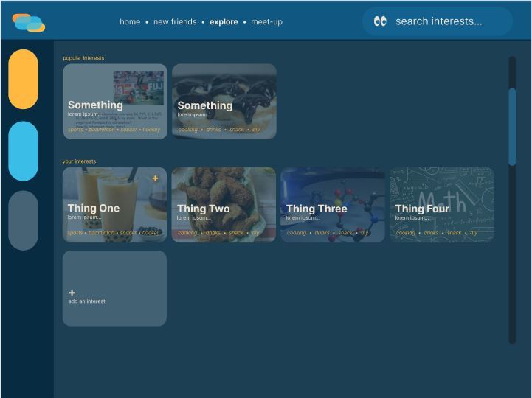
Task: Click cooking tag on Thing Three card
Action: (296, 233)
